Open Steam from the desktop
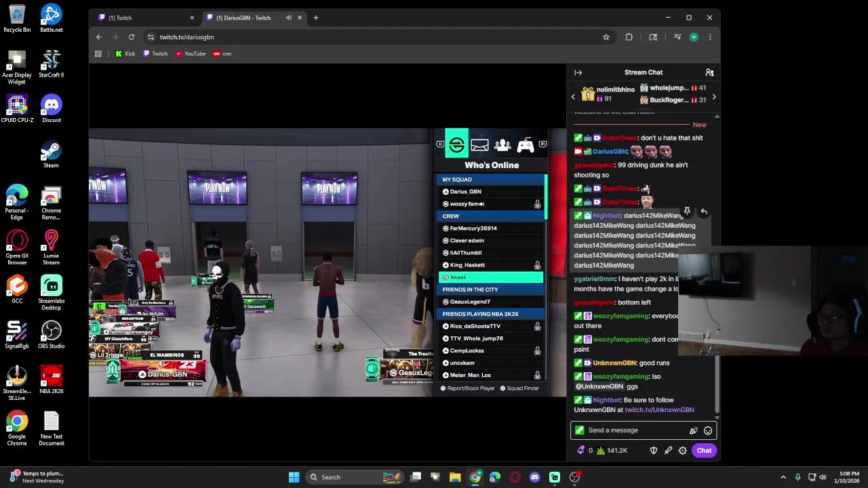Viewport: 868px width, 488px height. coord(51,154)
